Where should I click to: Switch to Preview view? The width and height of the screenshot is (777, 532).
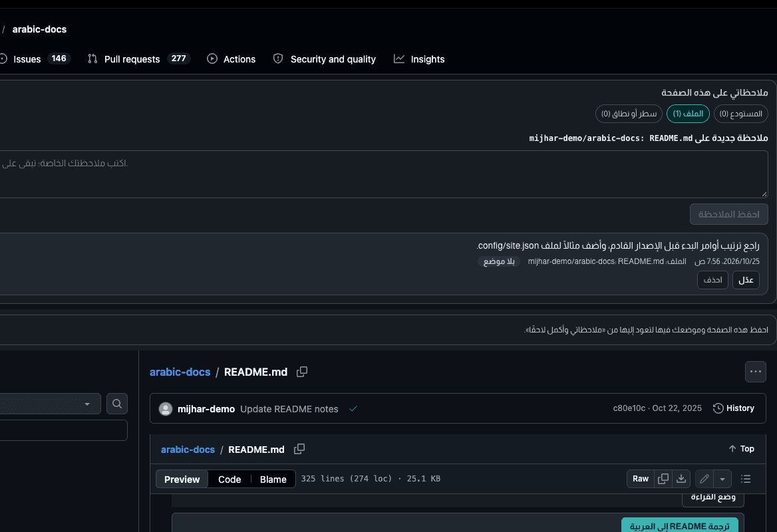point(182,479)
